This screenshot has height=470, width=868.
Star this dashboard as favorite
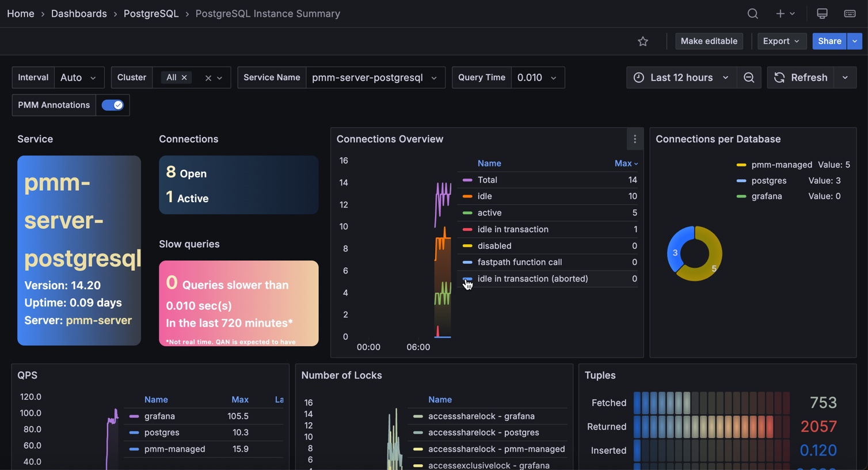click(643, 41)
